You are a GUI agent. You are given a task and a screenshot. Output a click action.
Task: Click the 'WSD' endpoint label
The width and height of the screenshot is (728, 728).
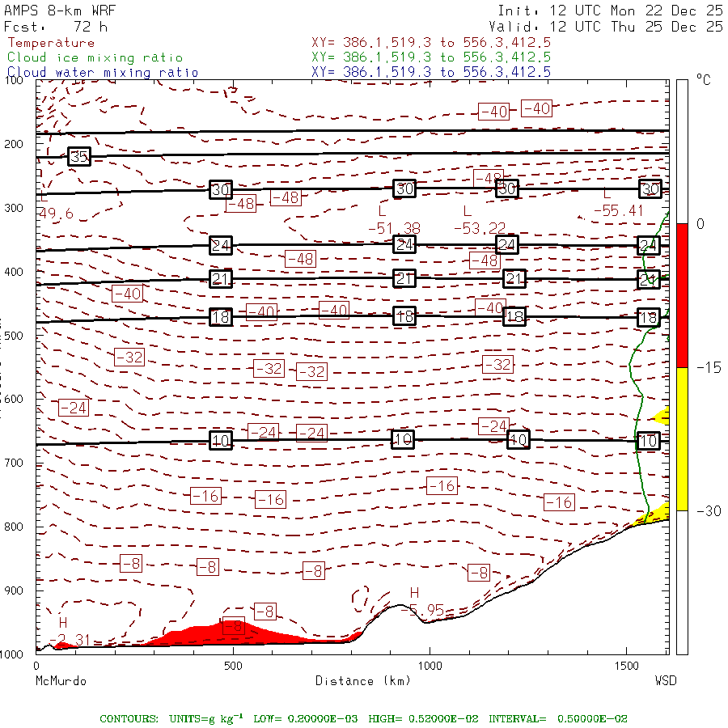coord(666,681)
